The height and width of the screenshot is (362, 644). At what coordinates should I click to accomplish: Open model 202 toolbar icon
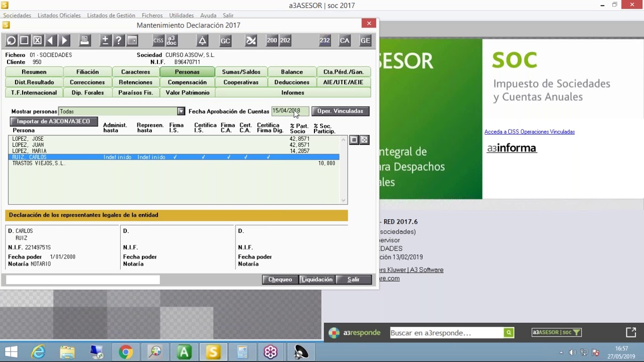(x=285, y=41)
